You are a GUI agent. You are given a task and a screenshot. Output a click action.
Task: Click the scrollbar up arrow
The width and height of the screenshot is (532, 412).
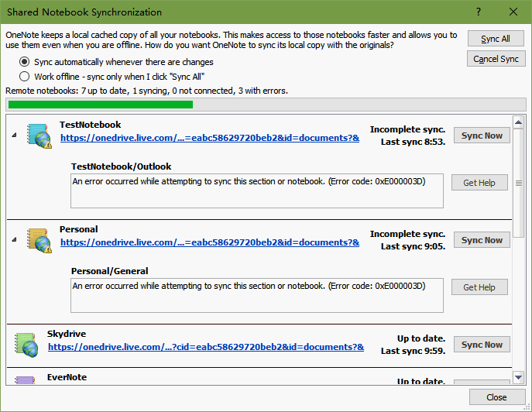pyautogui.click(x=518, y=122)
